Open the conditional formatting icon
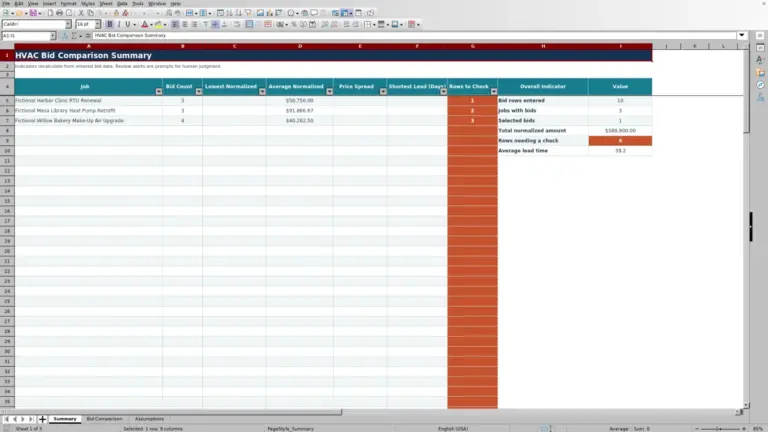 [411, 24]
